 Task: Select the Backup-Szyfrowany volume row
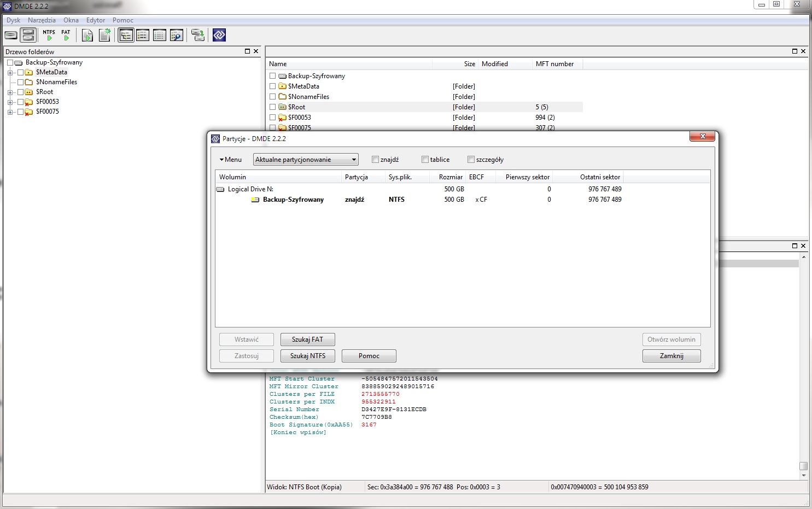point(293,200)
